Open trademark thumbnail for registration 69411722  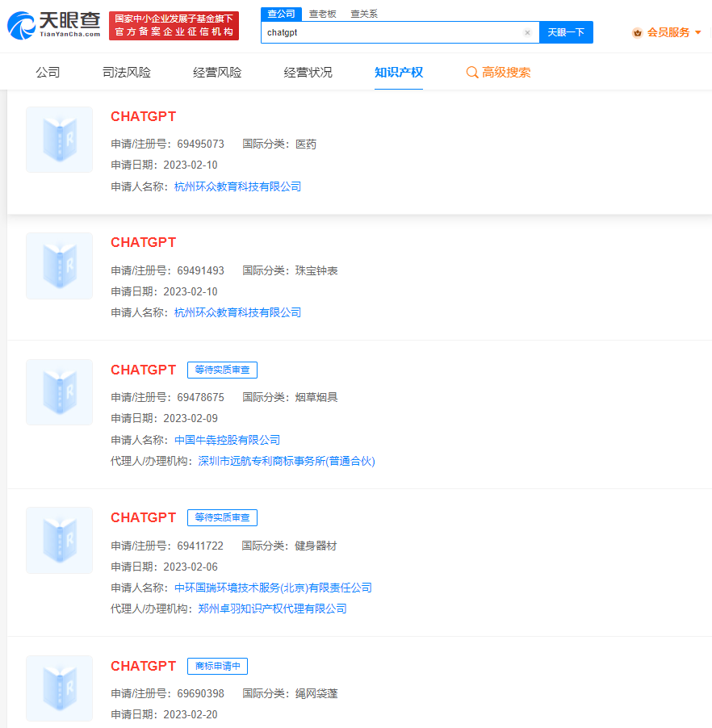(x=60, y=541)
